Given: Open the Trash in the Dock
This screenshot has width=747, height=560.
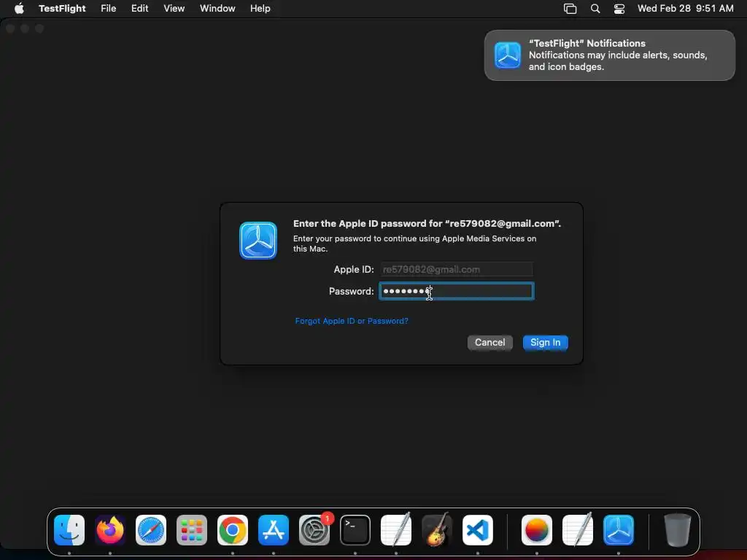Looking at the screenshot, I should coord(678,530).
